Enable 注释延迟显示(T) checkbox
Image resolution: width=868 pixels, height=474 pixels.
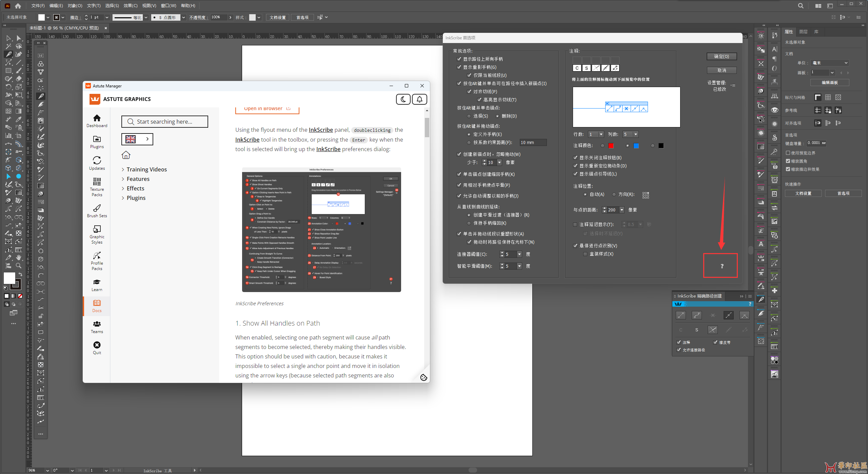click(x=575, y=224)
